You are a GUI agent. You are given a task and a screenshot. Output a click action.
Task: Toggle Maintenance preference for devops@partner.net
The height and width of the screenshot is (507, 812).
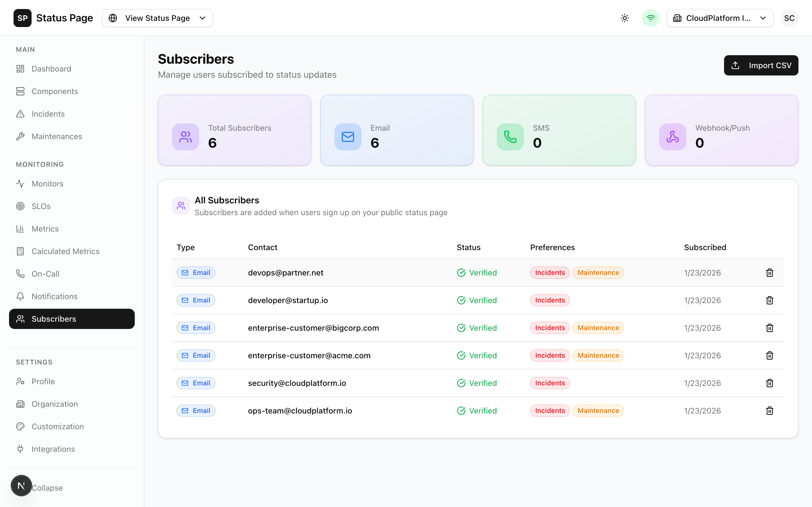click(598, 273)
